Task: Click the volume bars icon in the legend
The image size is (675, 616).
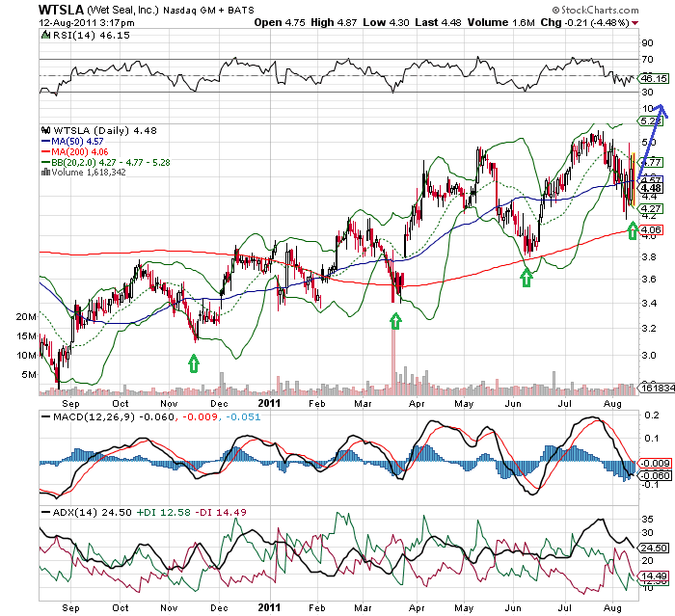Action: [45, 173]
